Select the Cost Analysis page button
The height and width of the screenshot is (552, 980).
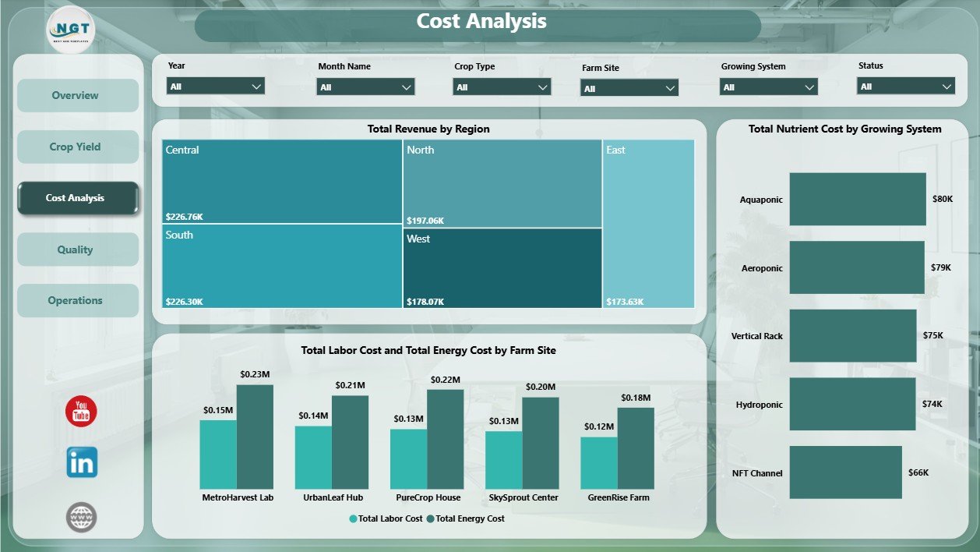pos(78,198)
